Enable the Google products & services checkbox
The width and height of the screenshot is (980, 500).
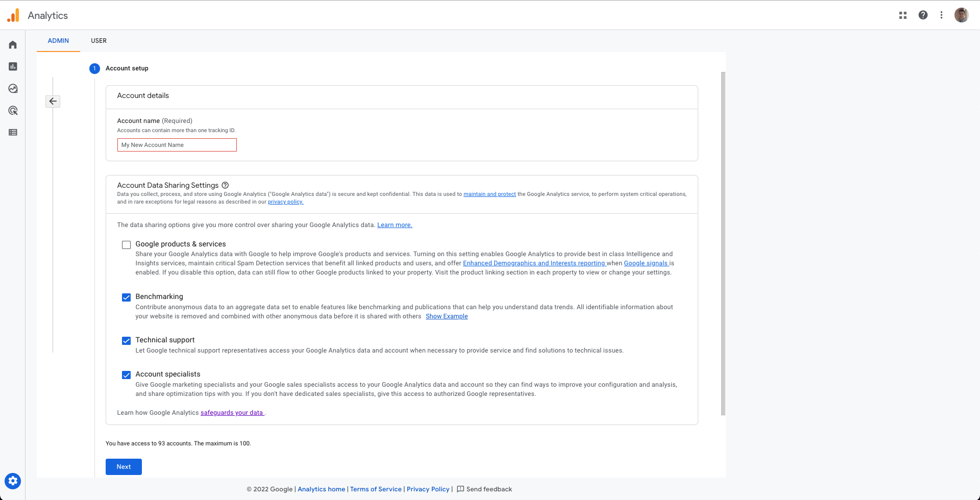(x=126, y=245)
